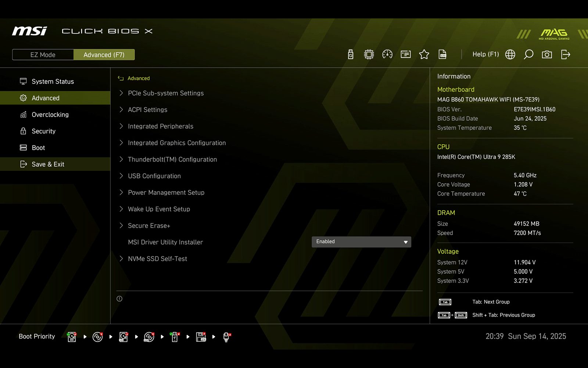This screenshot has width=588, height=368.
Task: Click the Boot Priority label
Action: click(x=37, y=336)
